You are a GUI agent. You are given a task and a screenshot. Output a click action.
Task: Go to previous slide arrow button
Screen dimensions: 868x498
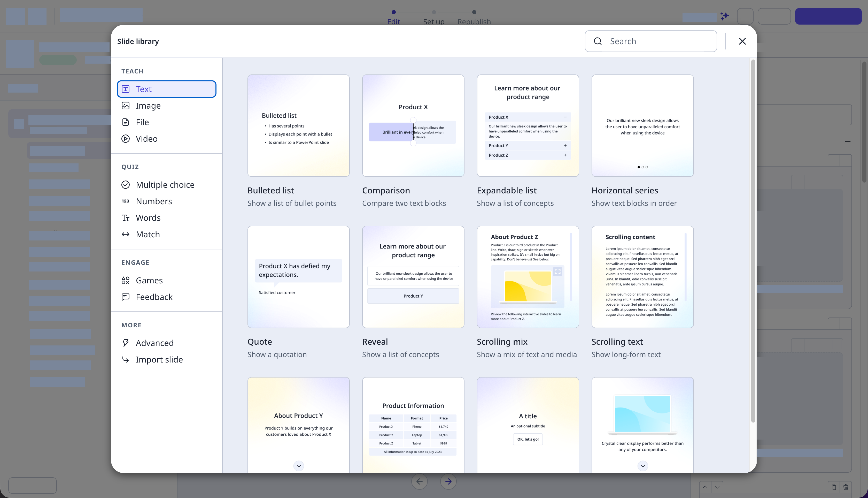tap(419, 482)
